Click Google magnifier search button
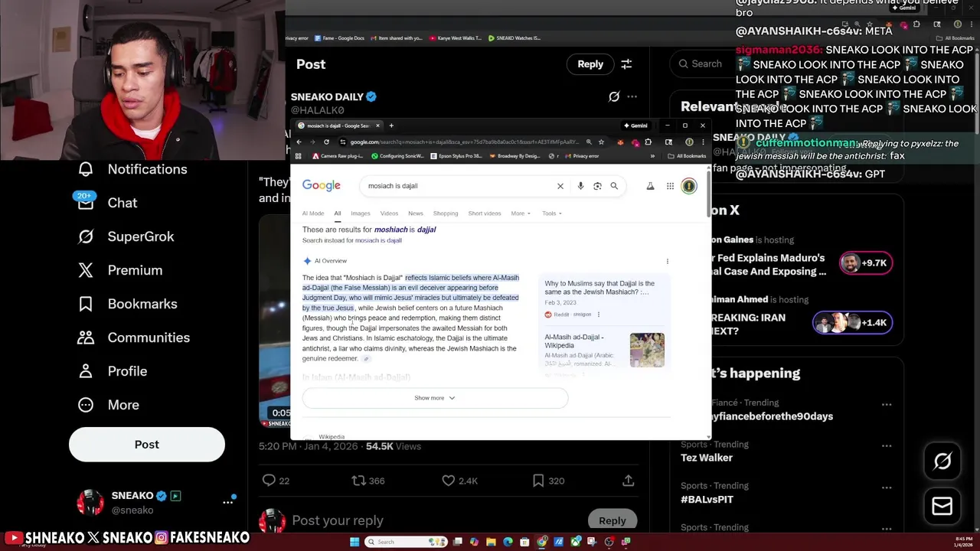This screenshot has height=551, width=980. tap(614, 186)
